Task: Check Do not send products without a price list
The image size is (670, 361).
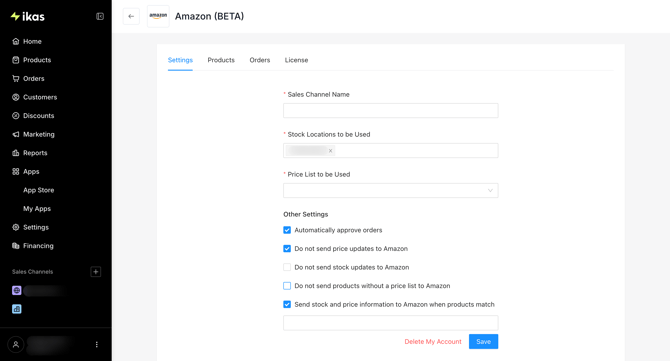Action: [287, 286]
